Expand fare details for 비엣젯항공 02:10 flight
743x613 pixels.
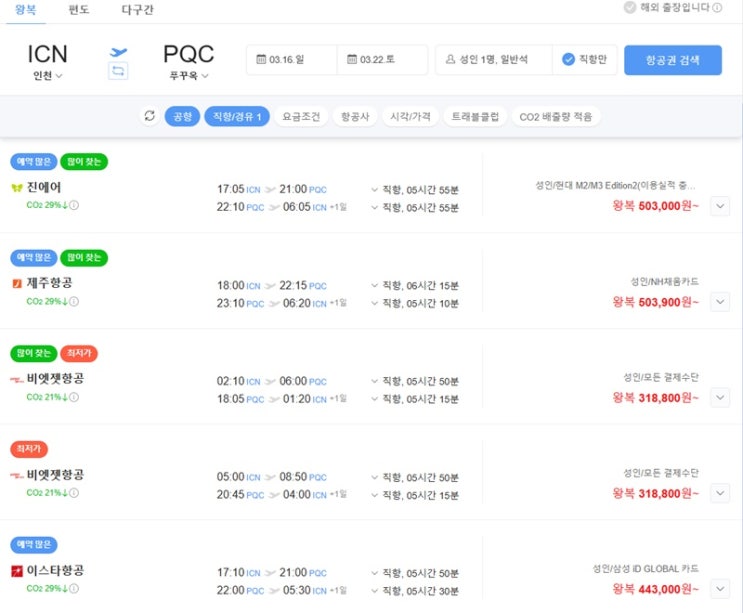720,397
